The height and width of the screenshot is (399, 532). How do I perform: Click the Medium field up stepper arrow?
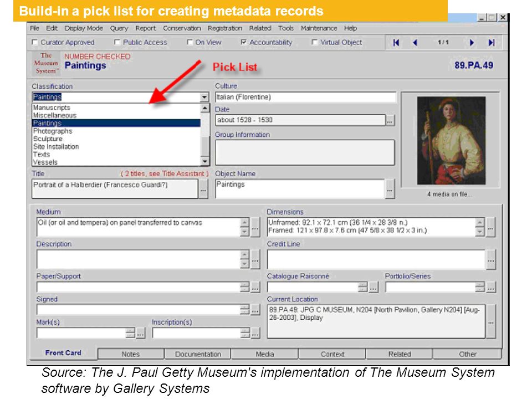click(x=244, y=223)
